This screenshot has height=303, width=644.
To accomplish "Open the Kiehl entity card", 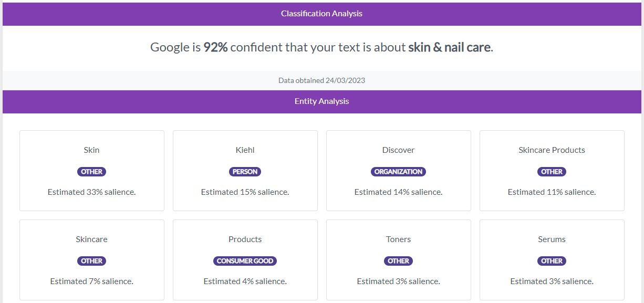I will pos(245,171).
